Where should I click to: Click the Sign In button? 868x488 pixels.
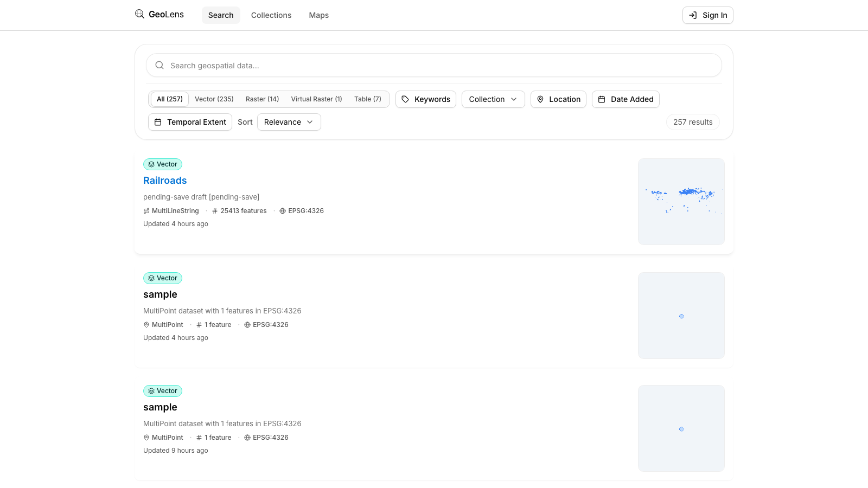[x=707, y=15]
